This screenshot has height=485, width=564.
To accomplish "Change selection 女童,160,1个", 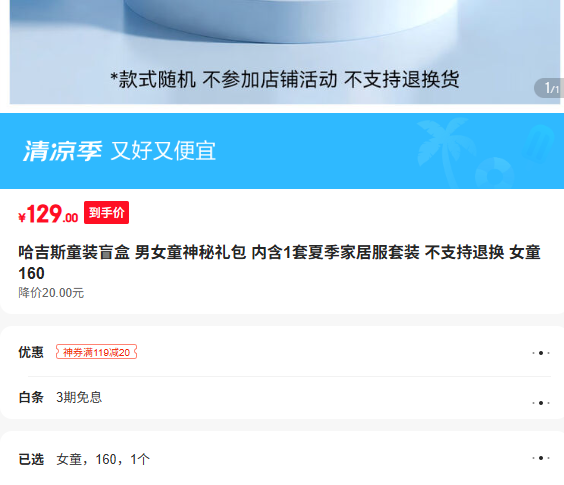I will pyautogui.click(x=103, y=459).
